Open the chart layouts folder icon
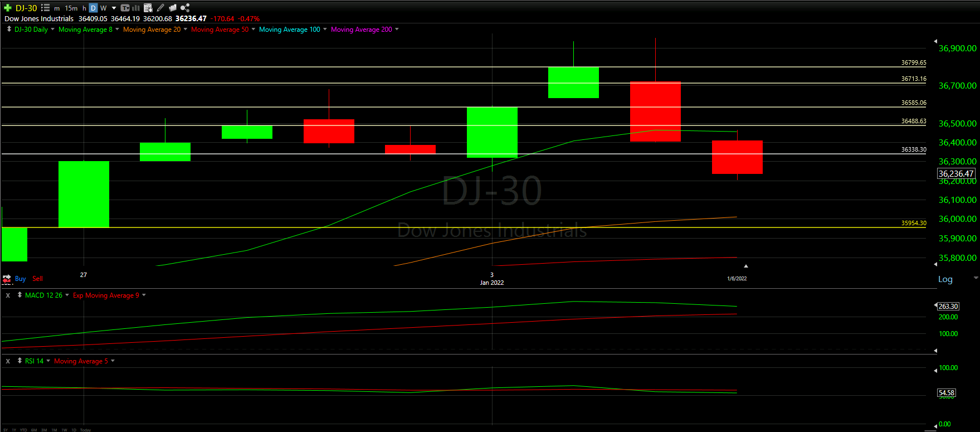980x432 pixels. 173,8
